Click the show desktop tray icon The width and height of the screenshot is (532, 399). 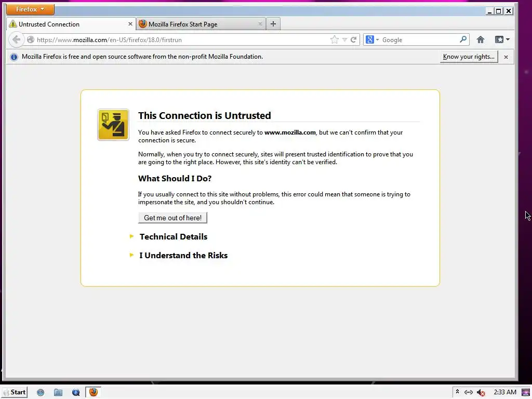pyautogui.click(x=526, y=393)
